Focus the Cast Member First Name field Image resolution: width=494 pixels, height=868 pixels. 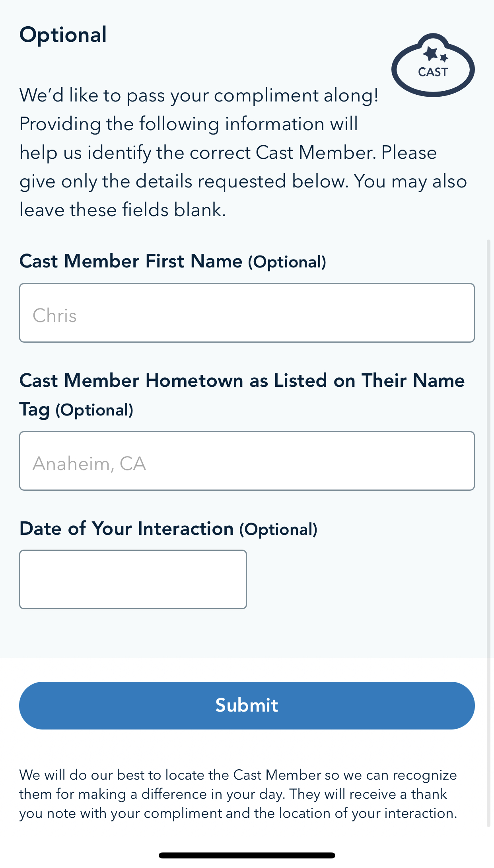click(x=247, y=313)
